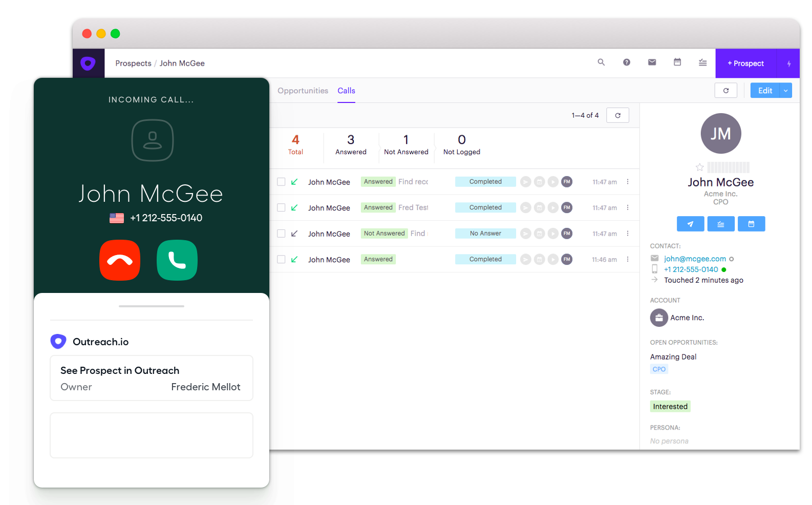Viewport: 812px width, 505px height.
Task: Switch to Calls tab
Action: [346, 91]
